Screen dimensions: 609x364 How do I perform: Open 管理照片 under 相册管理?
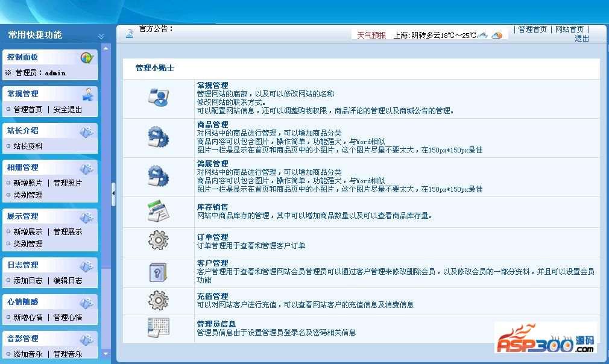coord(68,183)
